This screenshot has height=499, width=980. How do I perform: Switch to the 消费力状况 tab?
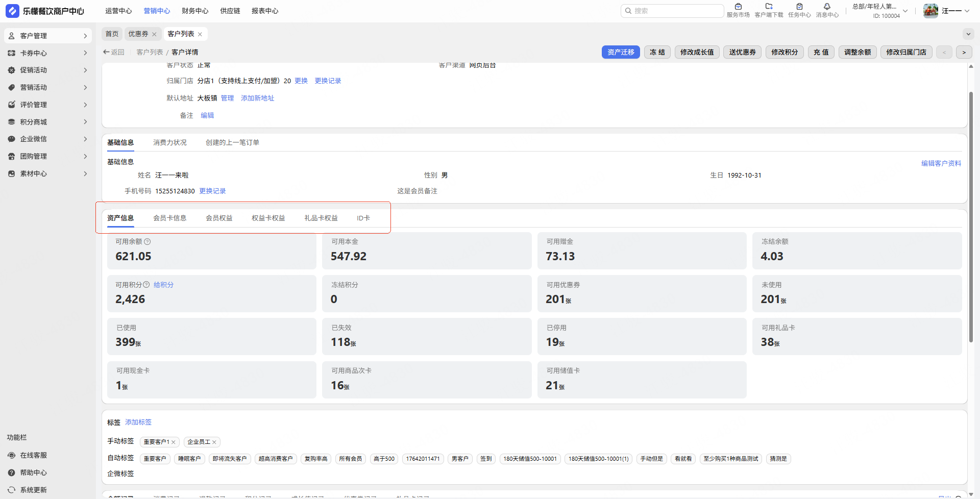(x=170, y=142)
